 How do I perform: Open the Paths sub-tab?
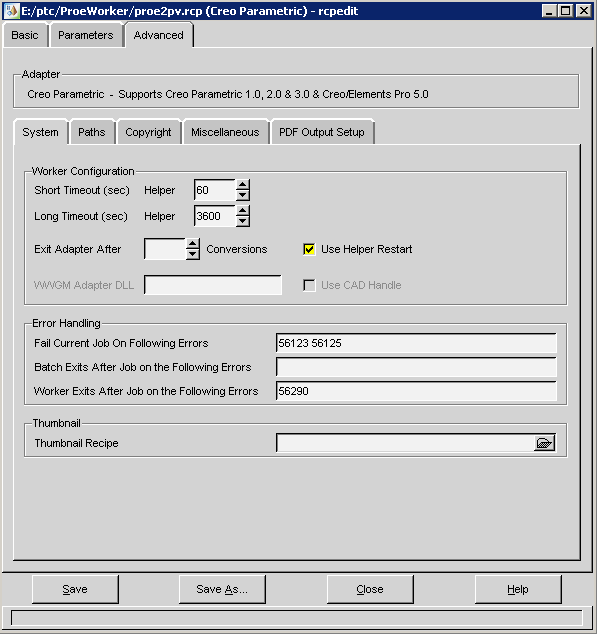[92, 132]
